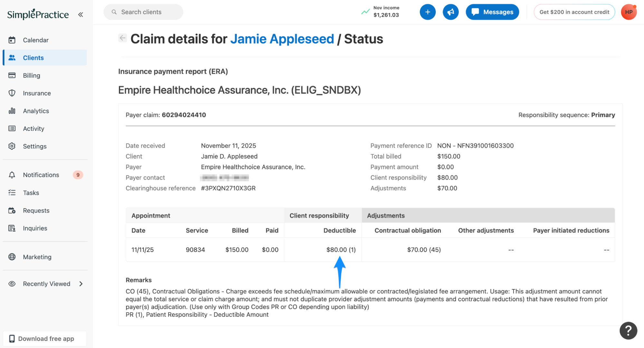Click Responsibility sequence Primary text

pos(567,115)
